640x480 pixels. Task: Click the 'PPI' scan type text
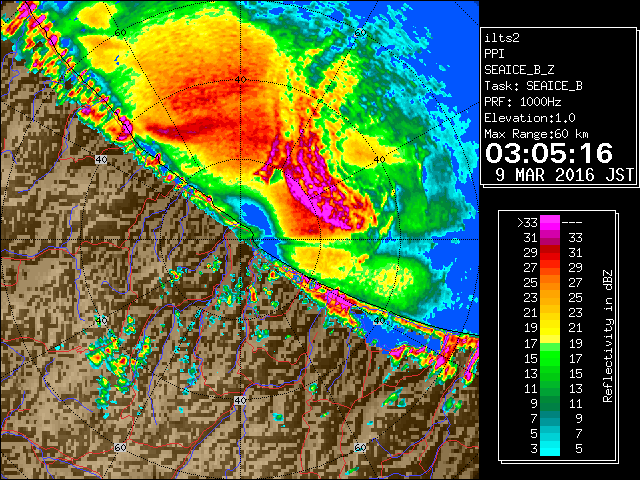click(494, 54)
